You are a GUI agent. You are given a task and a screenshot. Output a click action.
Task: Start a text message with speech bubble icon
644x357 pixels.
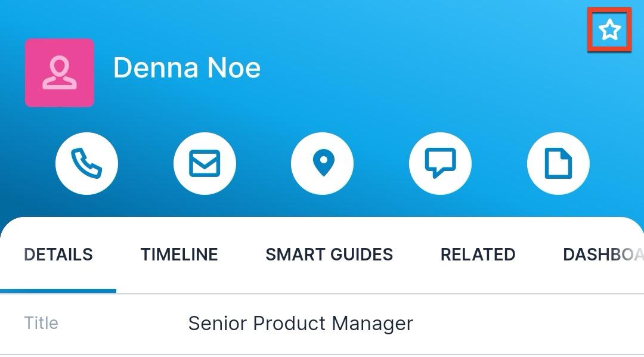[x=440, y=163]
